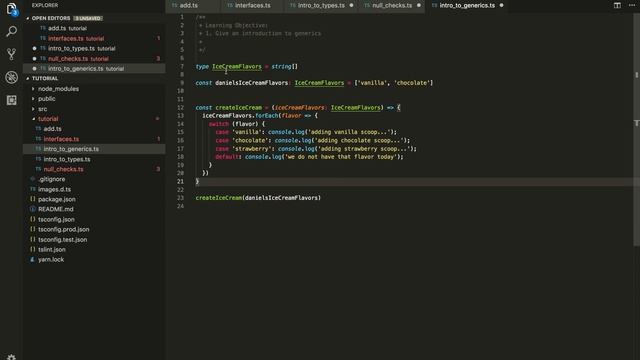
Task: Click createIceCream call on line 23
Action: pyautogui.click(x=218, y=198)
